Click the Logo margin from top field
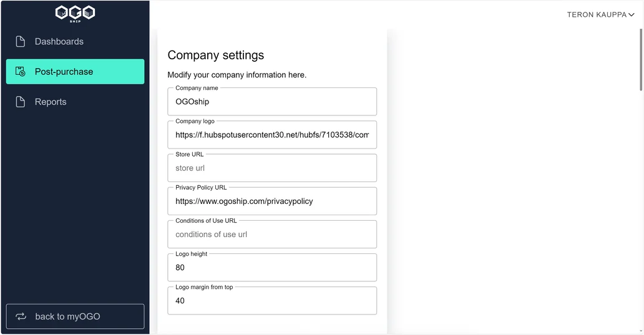 [x=272, y=301]
